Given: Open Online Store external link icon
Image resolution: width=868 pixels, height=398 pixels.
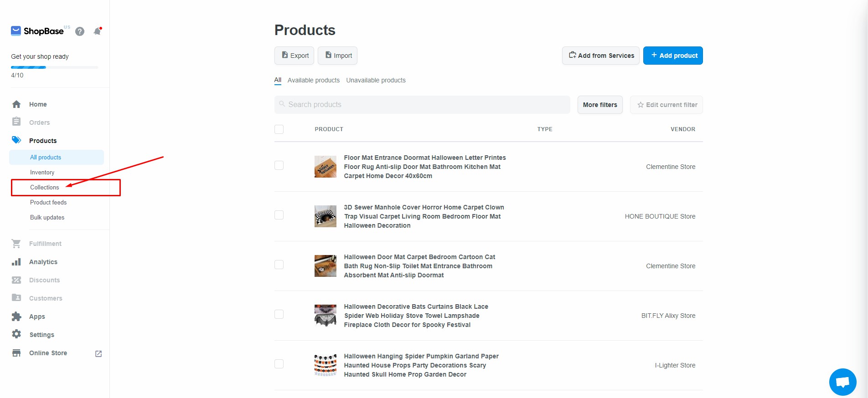Looking at the screenshot, I should 98,353.
